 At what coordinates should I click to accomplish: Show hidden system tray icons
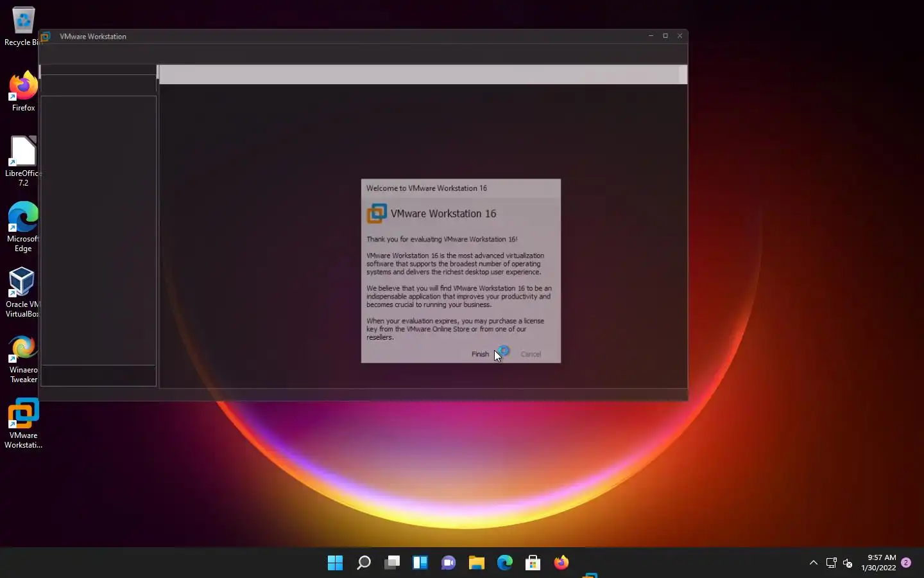tap(814, 563)
